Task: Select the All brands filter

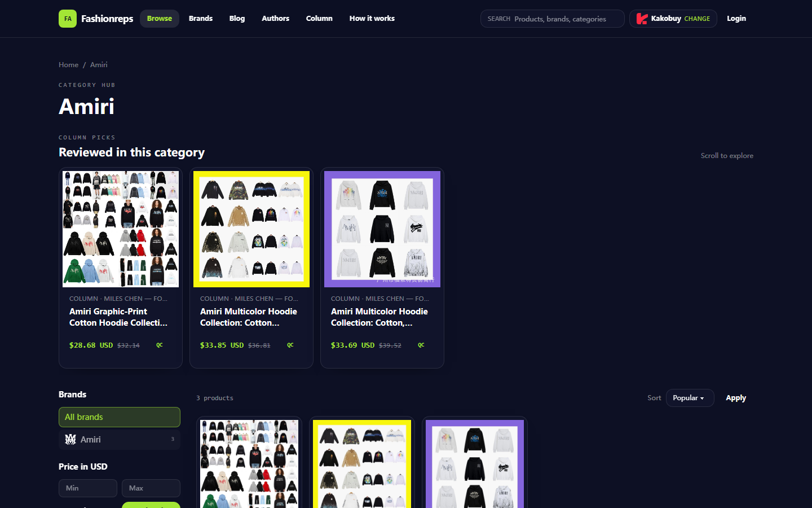Action: pos(120,417)
